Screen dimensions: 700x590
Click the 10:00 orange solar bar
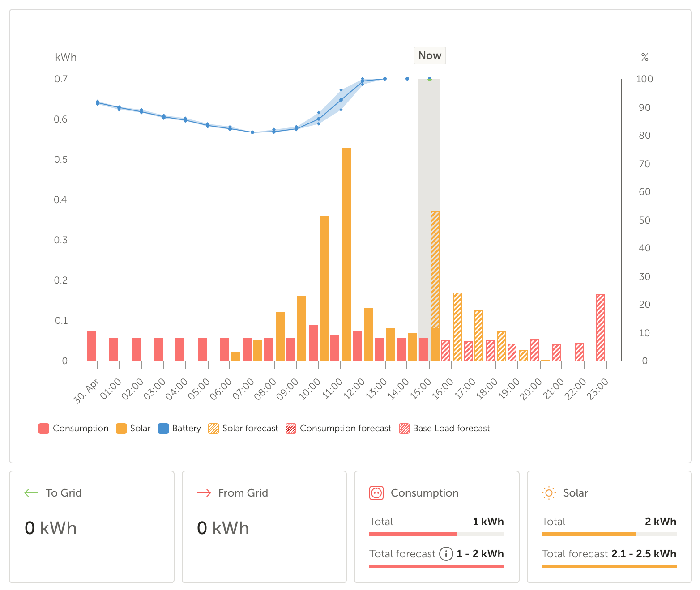pos(324,288)
